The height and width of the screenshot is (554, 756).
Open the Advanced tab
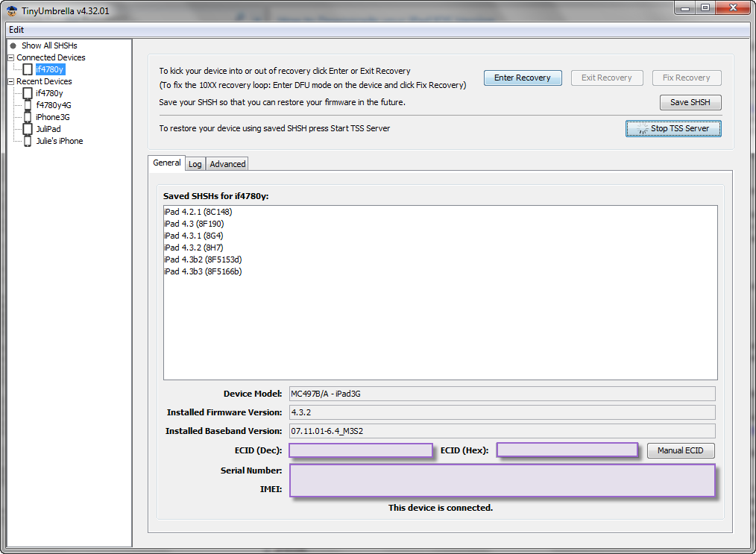point(227,164)
